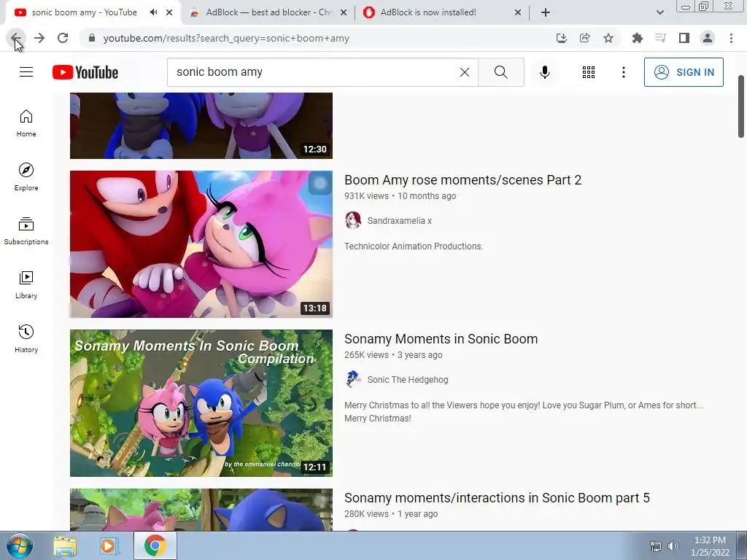Toggle the YouTube hamburger guide menu

[x=26, y=72]
